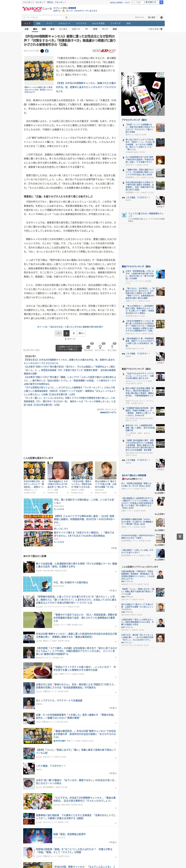Viewport: 186px width, 868px height.
Task: Share the article on X
Action: tap(42, 51)
